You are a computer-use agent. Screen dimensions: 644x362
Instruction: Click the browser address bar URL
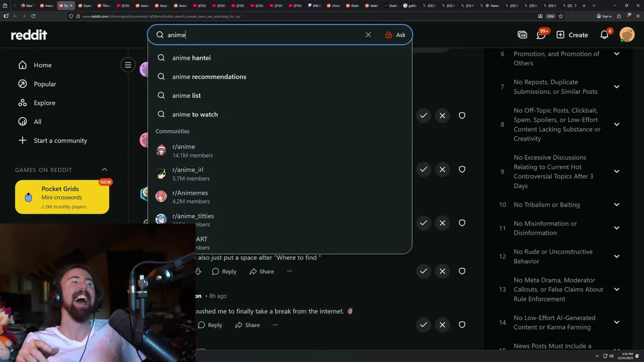161,16
